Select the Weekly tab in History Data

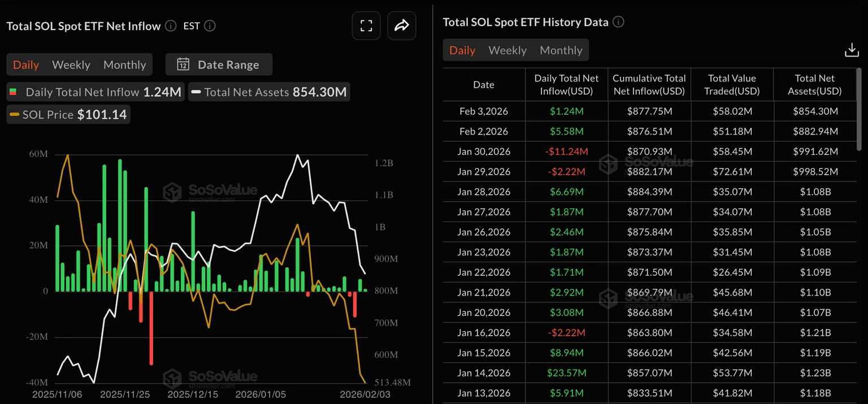(x=507, y=50)
